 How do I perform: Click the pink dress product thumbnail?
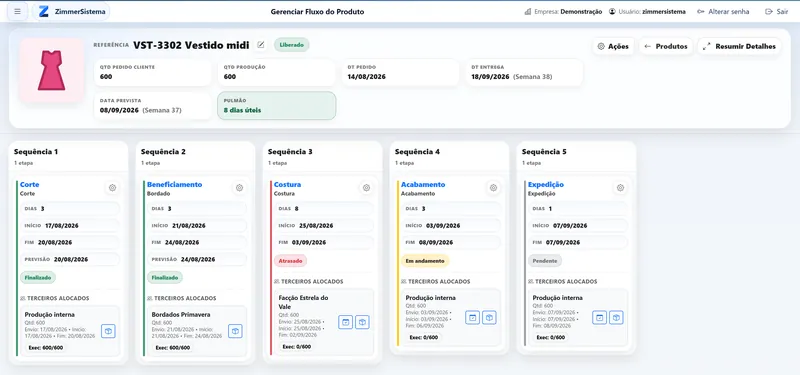(52, 70)
